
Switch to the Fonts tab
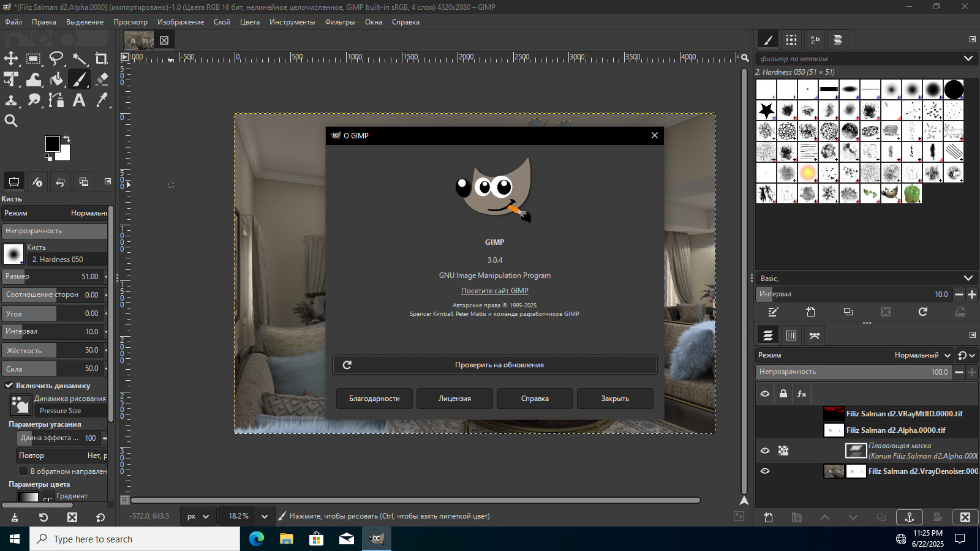(x=815, y=40)
